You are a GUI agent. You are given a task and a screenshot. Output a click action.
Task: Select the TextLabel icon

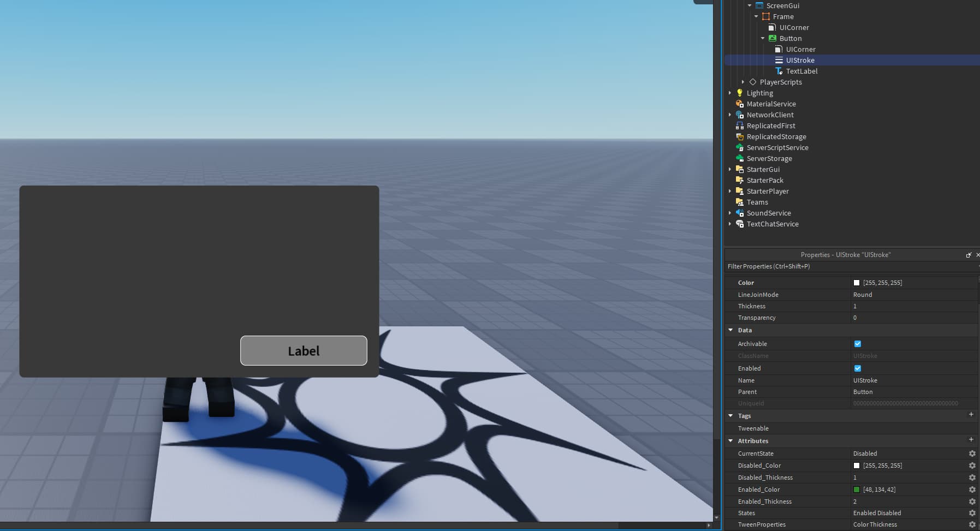[780, 71]
